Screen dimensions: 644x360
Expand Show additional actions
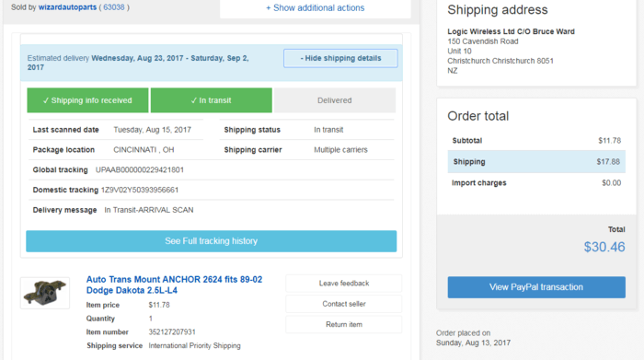tap(315, 7)
